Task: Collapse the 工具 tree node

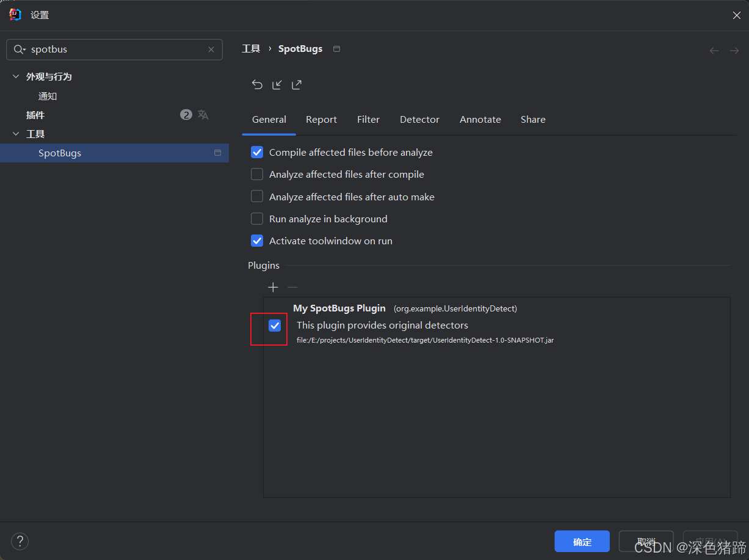Action: pyautogui.click(x=16, y=134)
